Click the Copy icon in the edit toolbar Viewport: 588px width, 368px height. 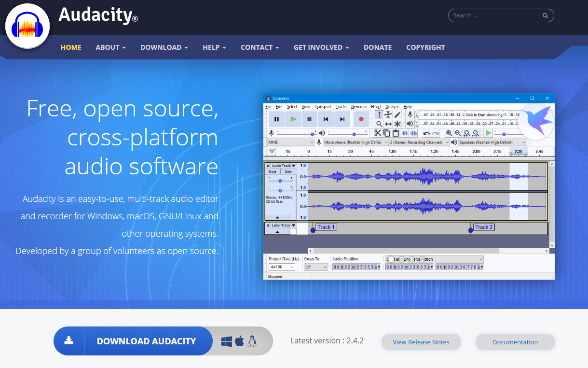click(387, 133)
